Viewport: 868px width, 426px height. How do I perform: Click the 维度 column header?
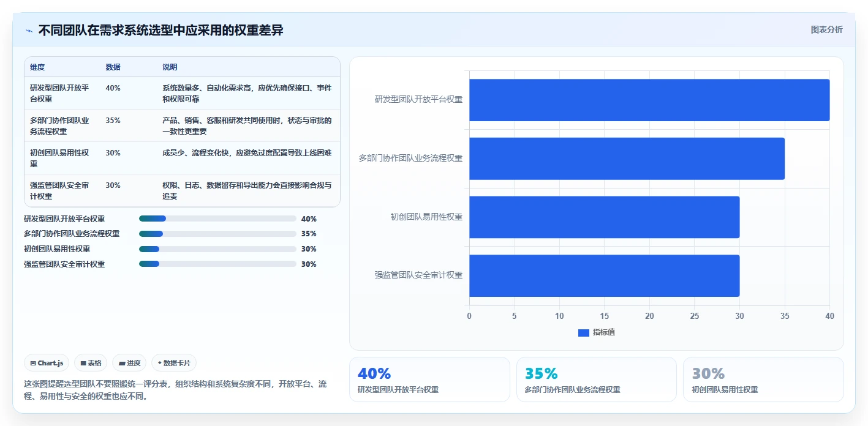pos(37,67)
